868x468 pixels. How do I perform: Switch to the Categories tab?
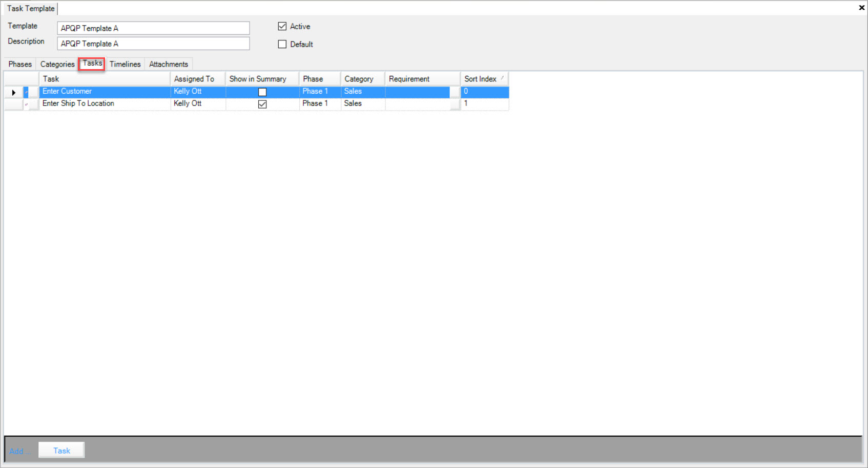pyautogui.click(x=57, y=64)
